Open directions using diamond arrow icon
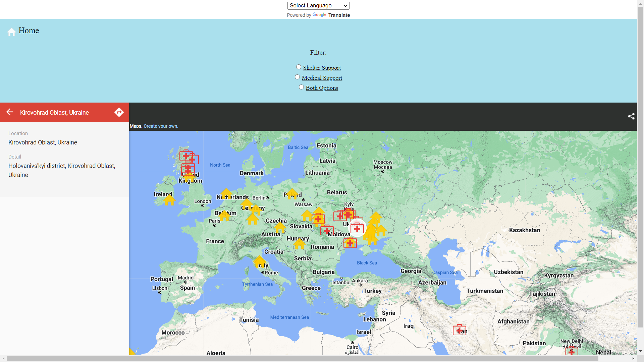Image resolution: width=644 pixels, height=362 pixels. click(x=119, y=112)
